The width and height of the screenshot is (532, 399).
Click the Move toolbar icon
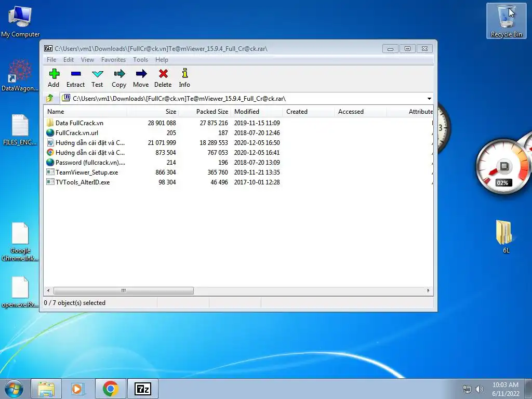(x=141, y=74)
